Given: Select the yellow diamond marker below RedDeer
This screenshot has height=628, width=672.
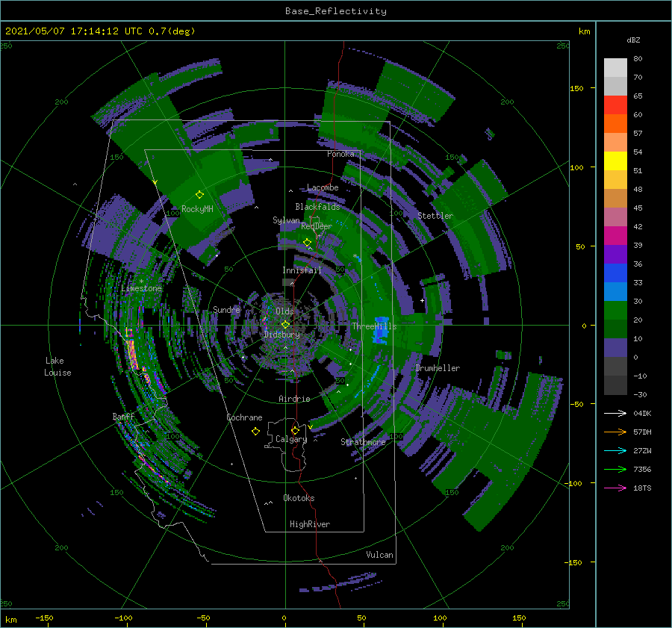Looking at the screenshot, I should click(307, 242).
